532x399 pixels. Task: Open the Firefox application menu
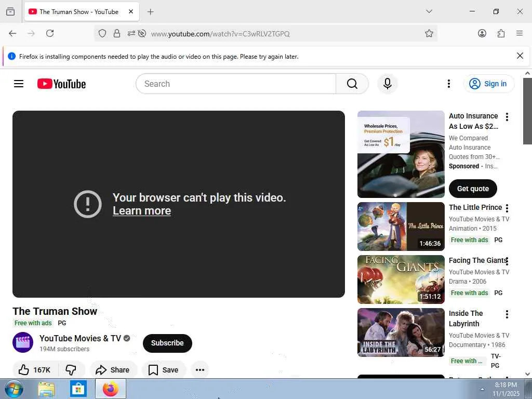pyautogui.click(x=520, y=33)
